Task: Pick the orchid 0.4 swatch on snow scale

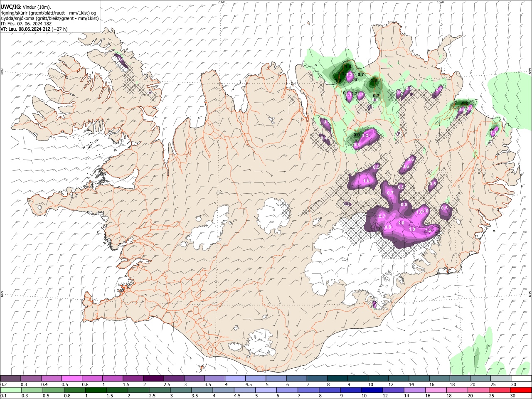Action: [x=51, y=379]
